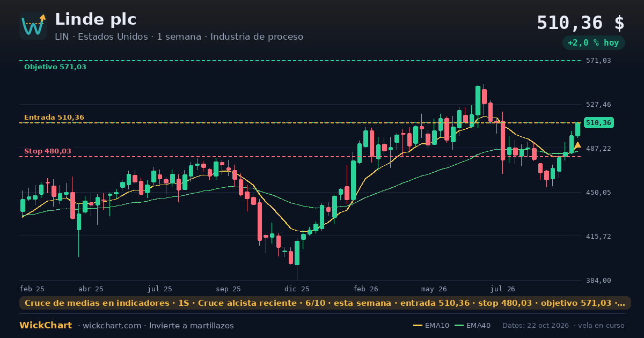Viewport: 644px width, 338px height.
Task: Click the LIN ticker subtitle line
Action: tap(179, 37)
